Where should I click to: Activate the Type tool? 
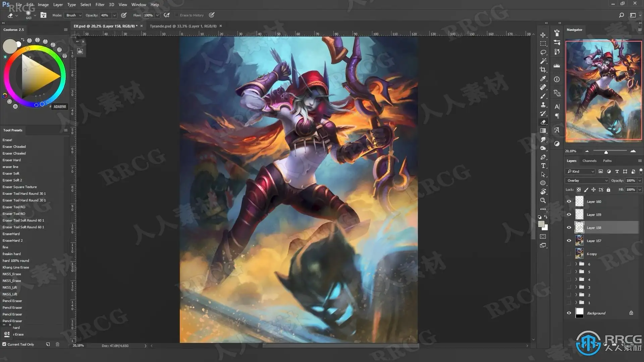tap(543, 166)
